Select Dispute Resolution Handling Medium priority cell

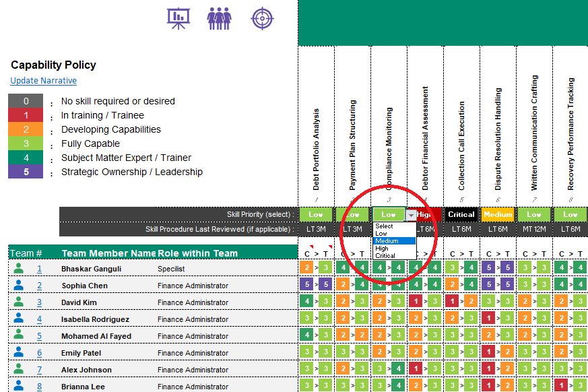point(498,215)
